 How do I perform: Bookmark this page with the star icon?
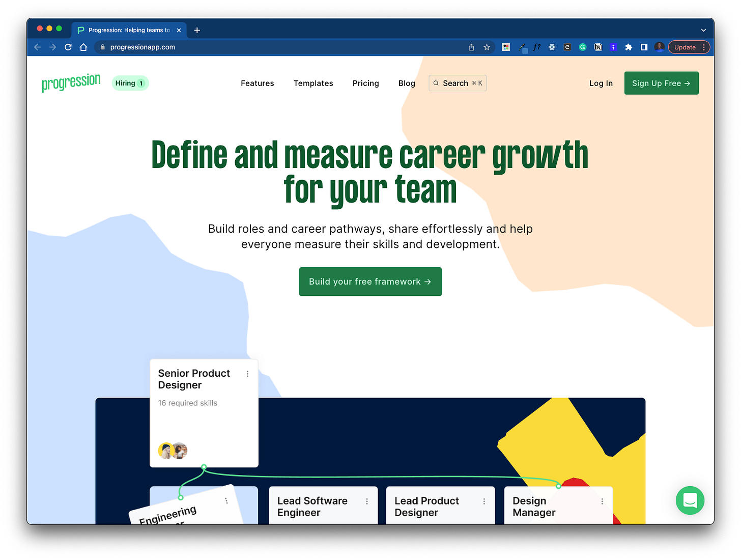click(487, 47)
